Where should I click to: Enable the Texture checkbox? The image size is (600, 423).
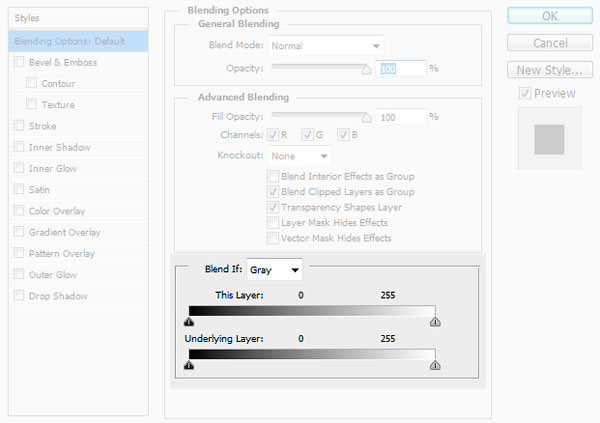[x=31, y=104]
